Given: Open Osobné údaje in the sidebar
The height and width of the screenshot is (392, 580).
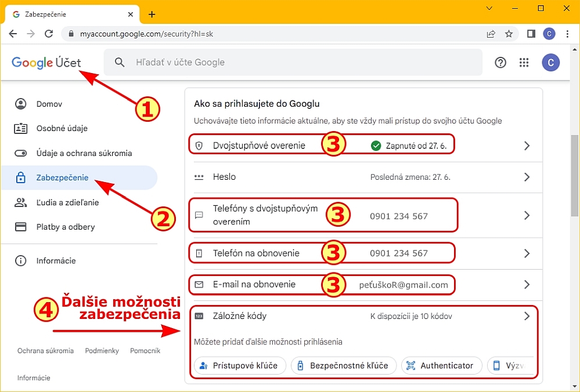Looking at the screenshot, I should point(80,128).
